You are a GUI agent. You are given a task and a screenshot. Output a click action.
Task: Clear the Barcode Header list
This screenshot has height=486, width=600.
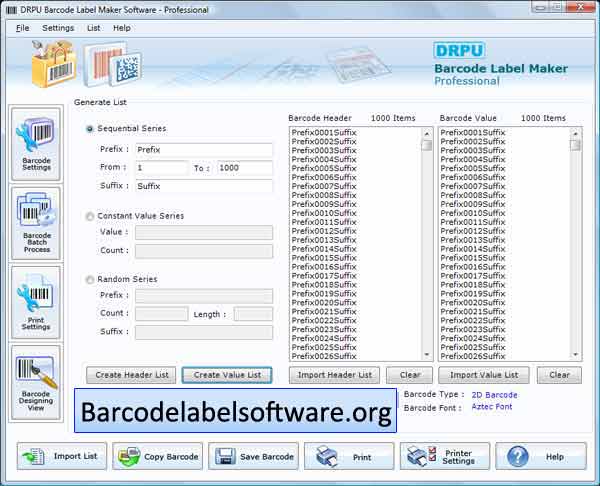pyautogui.click(x=409, y=375)
